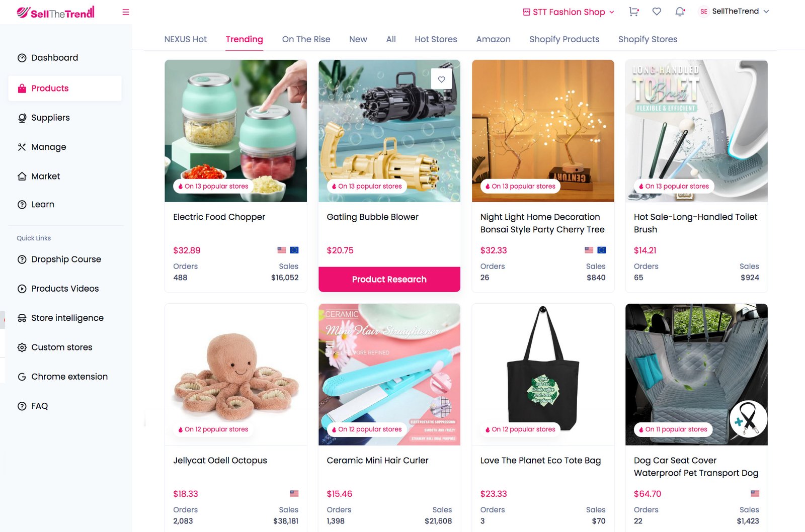Switch to the On The Rise tab
Screen dimensions: 805x532
[306, 39]
